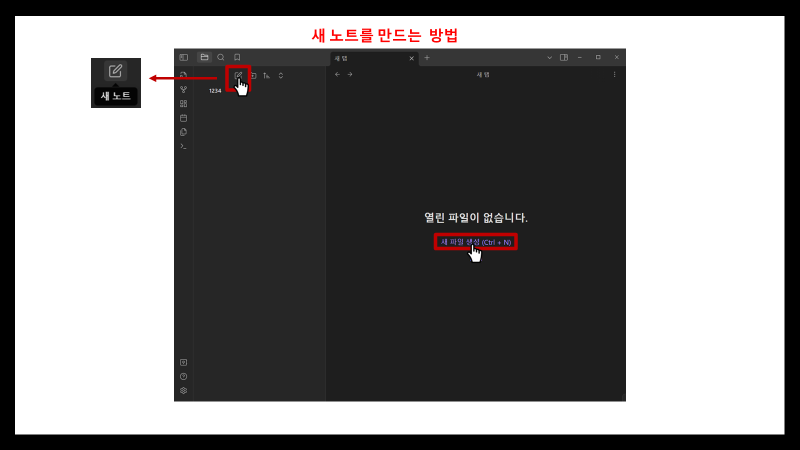Click the collapse all folders icon
800x450 pixels.
click(281, 76)
